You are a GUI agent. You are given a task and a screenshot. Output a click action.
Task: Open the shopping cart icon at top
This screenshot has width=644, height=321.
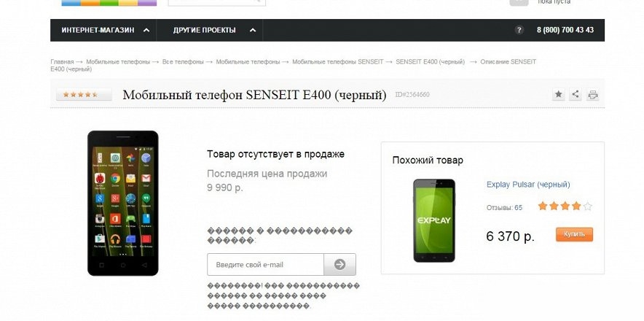(519, 2)
